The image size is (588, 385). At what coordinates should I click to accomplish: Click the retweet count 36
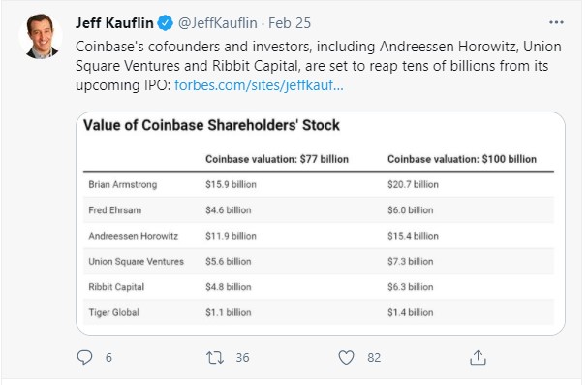tap(242, 358)
